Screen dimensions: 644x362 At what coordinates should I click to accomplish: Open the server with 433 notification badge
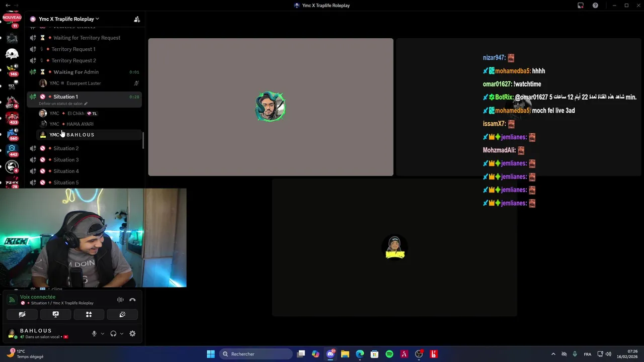click(13, 118)
